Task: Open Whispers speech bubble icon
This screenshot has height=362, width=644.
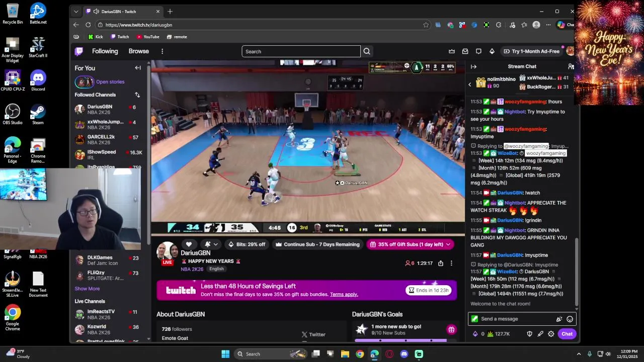Action: tap(478, 51)
